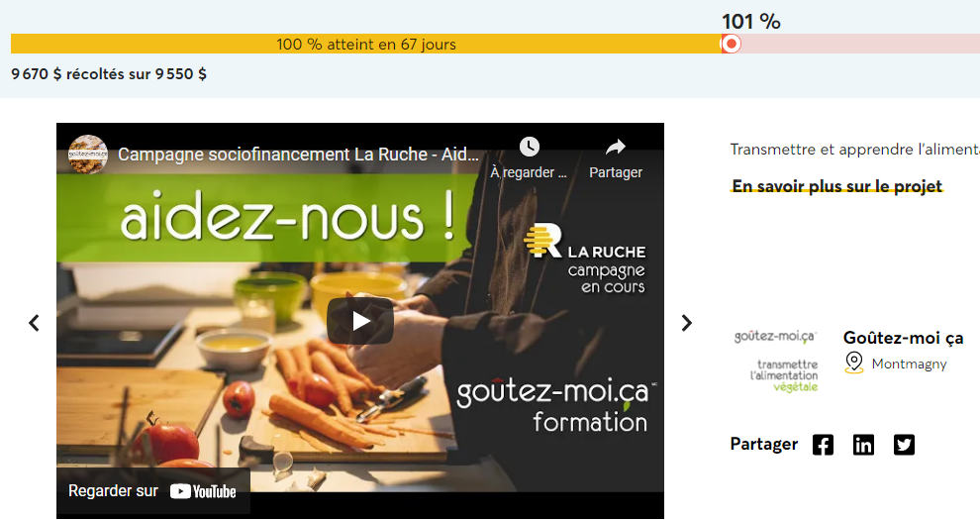Share project on Facebook
This screenshot has height=520, width=980.
(824, 445)
